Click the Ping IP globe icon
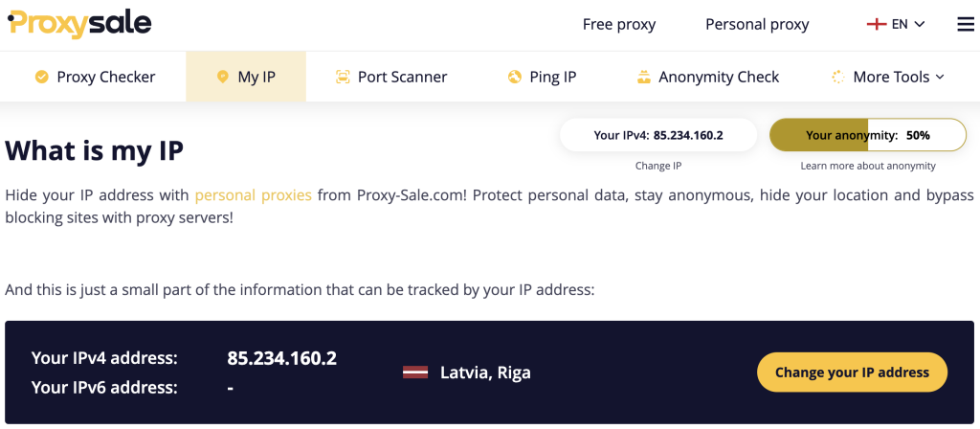980x429 pixels. coord(514,77)
